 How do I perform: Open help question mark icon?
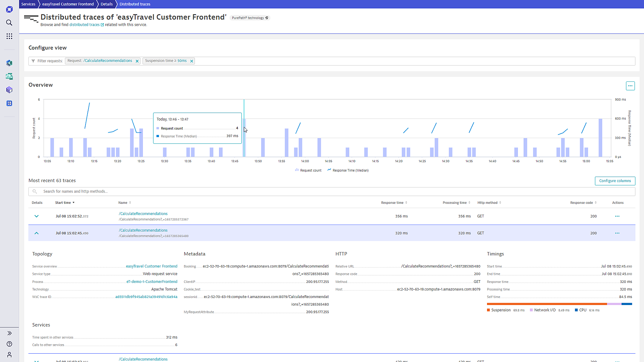point(9,344)
